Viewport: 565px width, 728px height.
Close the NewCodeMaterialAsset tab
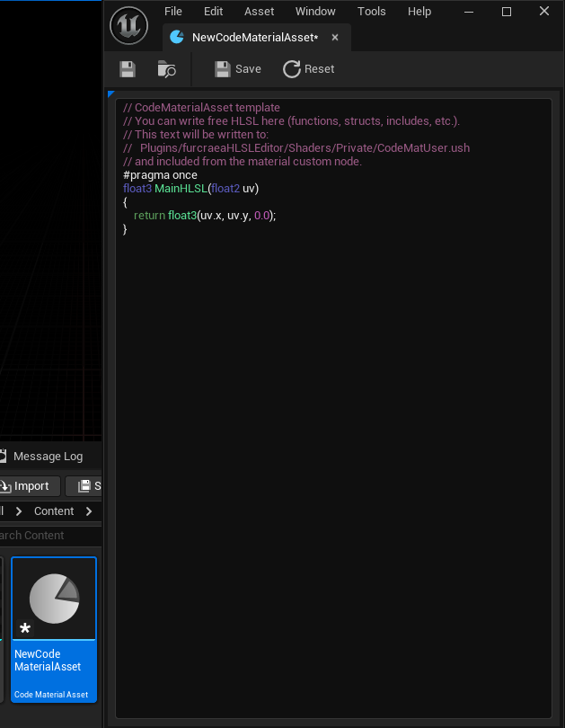click(x=335, y=38)
